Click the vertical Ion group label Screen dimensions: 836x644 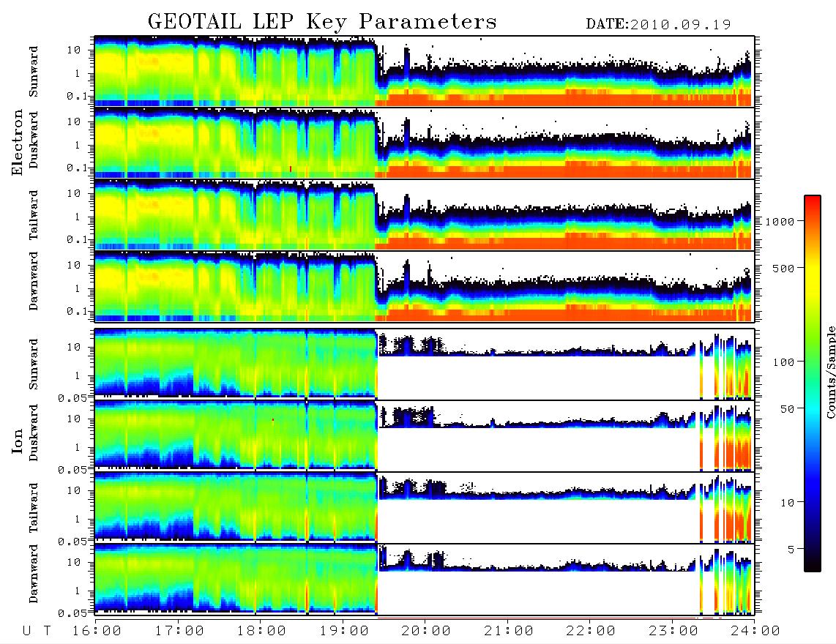[x=18, y=441]
